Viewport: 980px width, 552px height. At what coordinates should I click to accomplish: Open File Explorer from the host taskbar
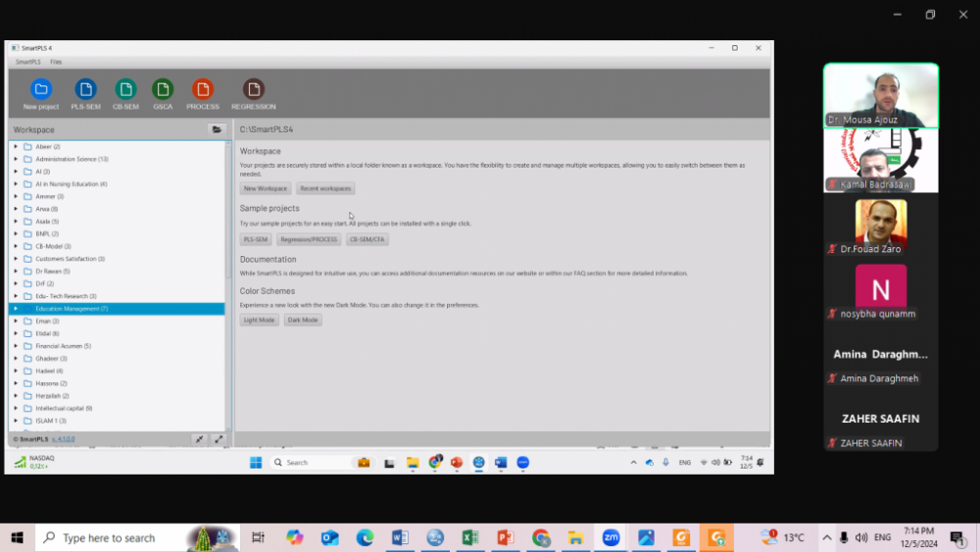575,537
